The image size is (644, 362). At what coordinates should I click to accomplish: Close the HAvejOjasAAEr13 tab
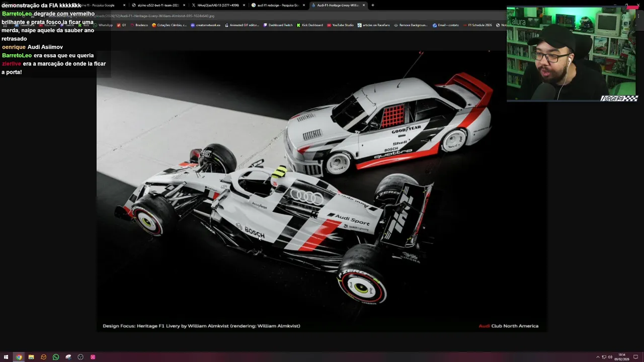coord(244,5)
